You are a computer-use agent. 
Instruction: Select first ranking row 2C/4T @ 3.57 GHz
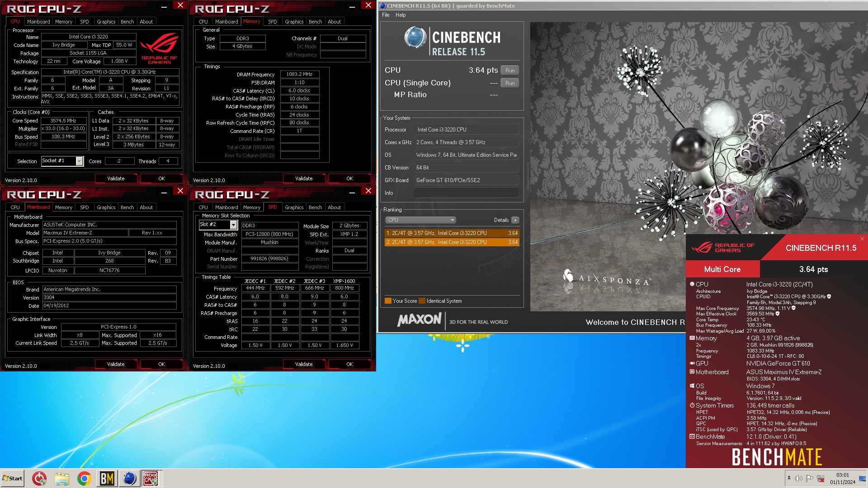[x=452, y=233]
